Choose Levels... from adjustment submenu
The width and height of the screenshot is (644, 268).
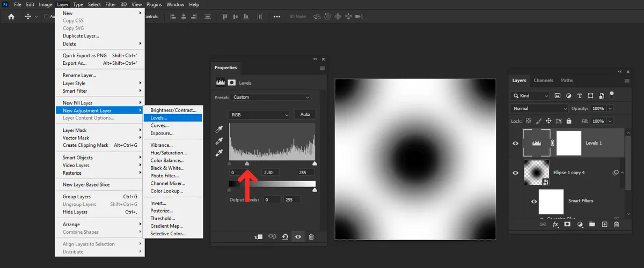pyautogui.click(x=173, y=118)
